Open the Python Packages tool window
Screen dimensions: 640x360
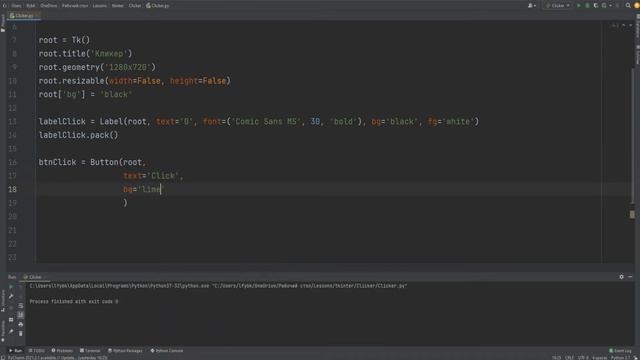click(x=125, y=351)
